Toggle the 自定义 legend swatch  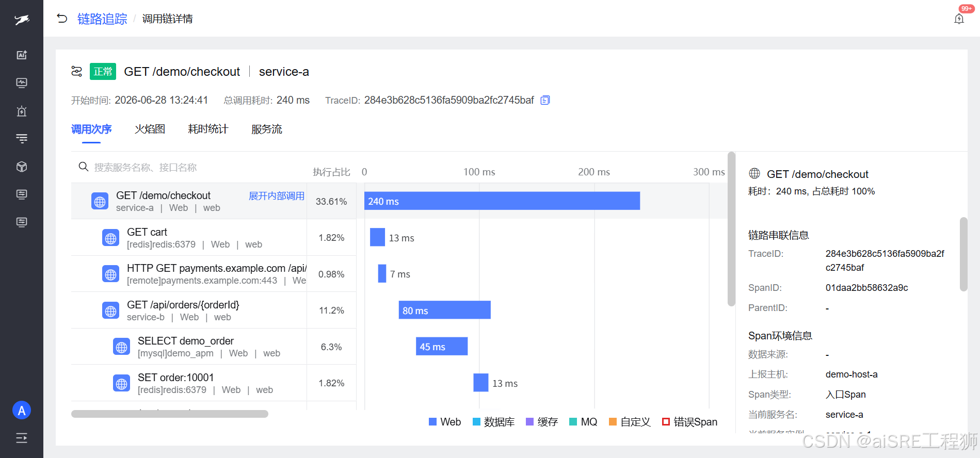[x=613, y=422]
